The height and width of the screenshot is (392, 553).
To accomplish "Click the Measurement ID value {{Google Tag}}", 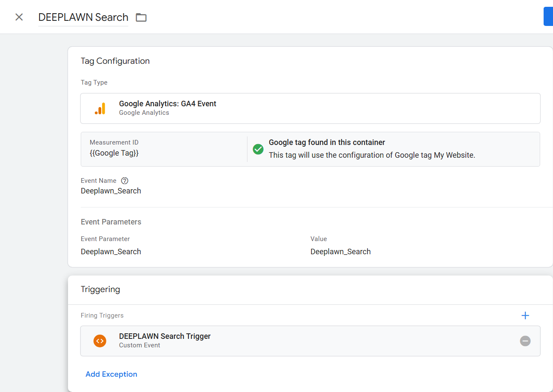I will pos(114,153).
